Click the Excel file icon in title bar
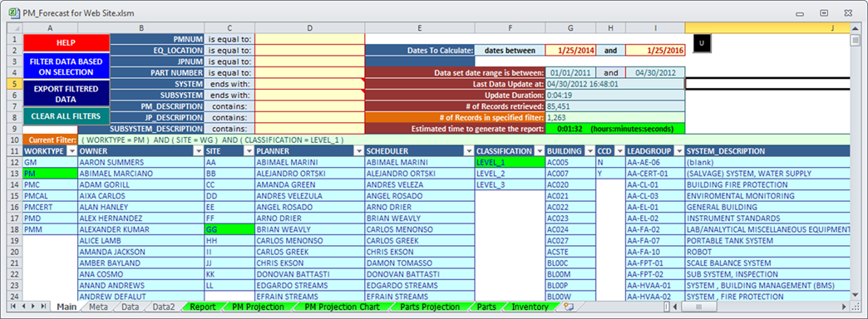This screenshot has height=319, width=868. tap(14, 12)
